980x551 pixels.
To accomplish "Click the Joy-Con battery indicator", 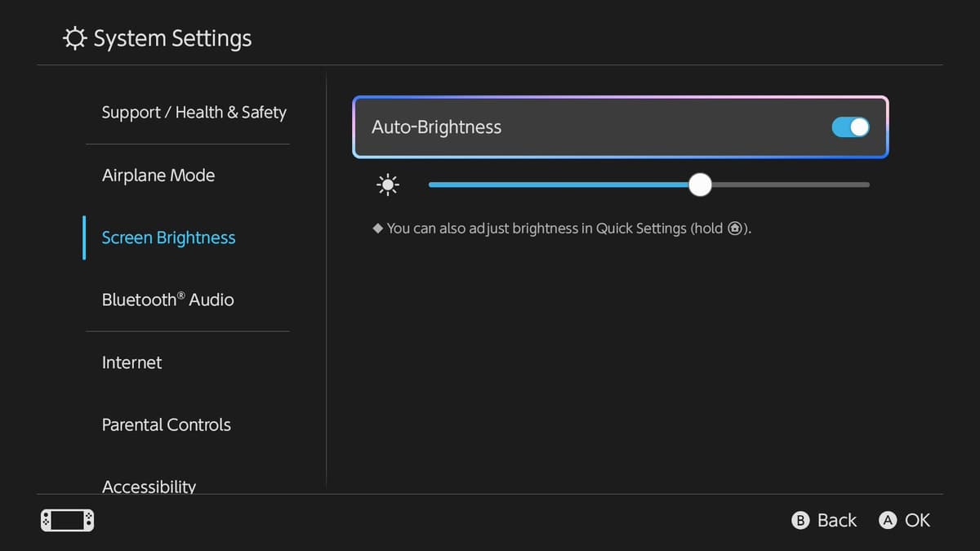I will (x=67, y=520).
